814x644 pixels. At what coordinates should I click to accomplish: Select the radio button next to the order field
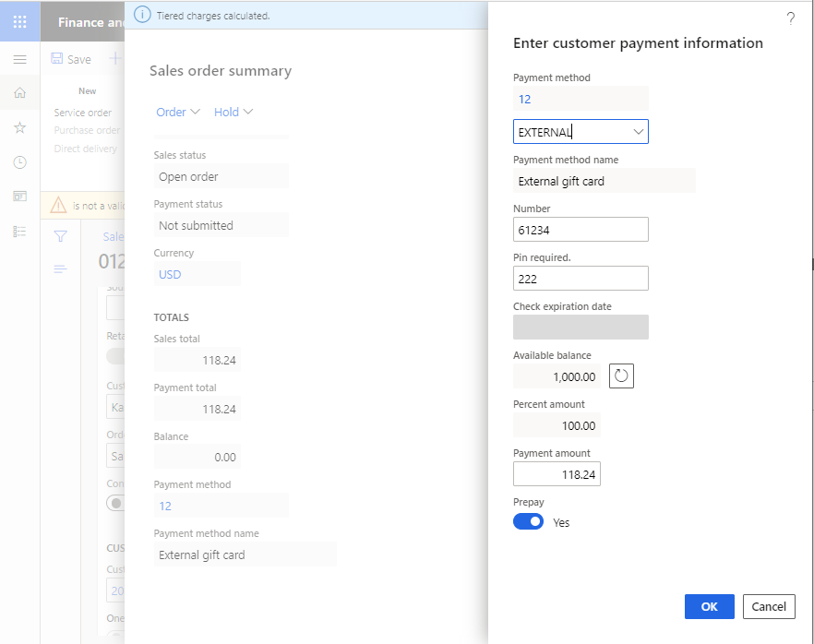pos(116,503)
